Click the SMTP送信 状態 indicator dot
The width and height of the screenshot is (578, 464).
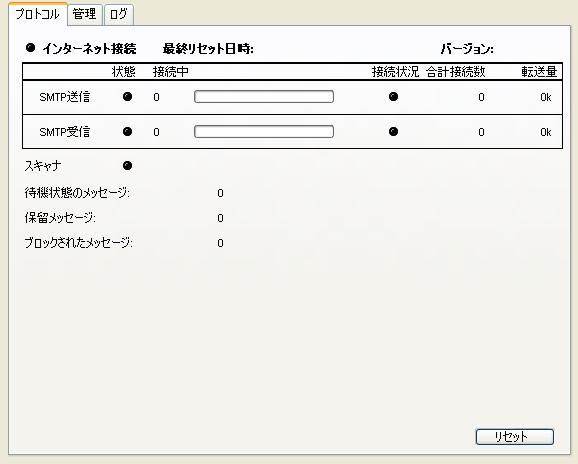pyautogui.click(x=128, y=97)
